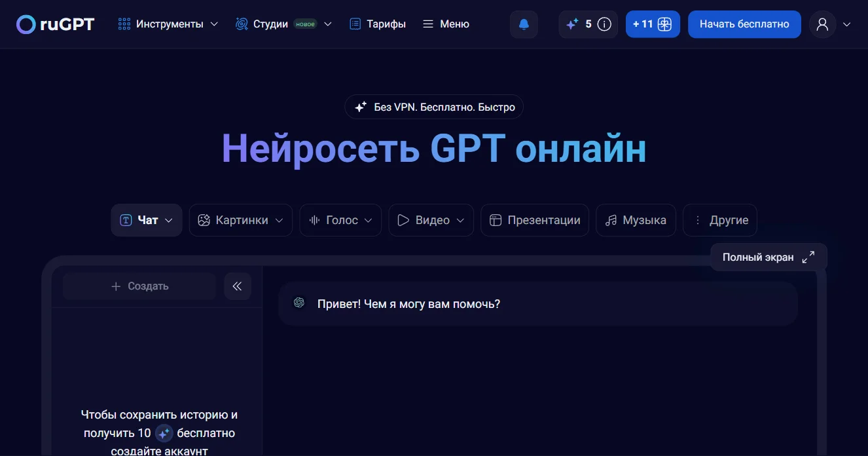Click Начать бесплатно button

point(744,24)
